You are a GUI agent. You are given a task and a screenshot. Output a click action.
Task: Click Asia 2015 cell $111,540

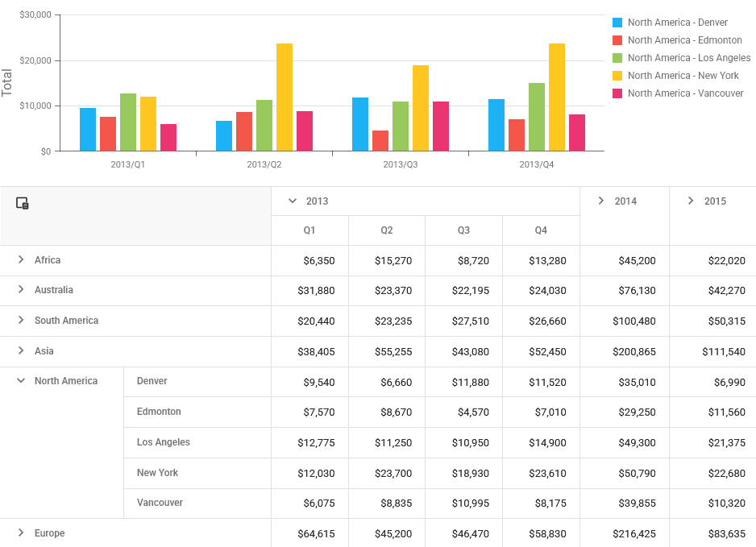coord(713,352)
